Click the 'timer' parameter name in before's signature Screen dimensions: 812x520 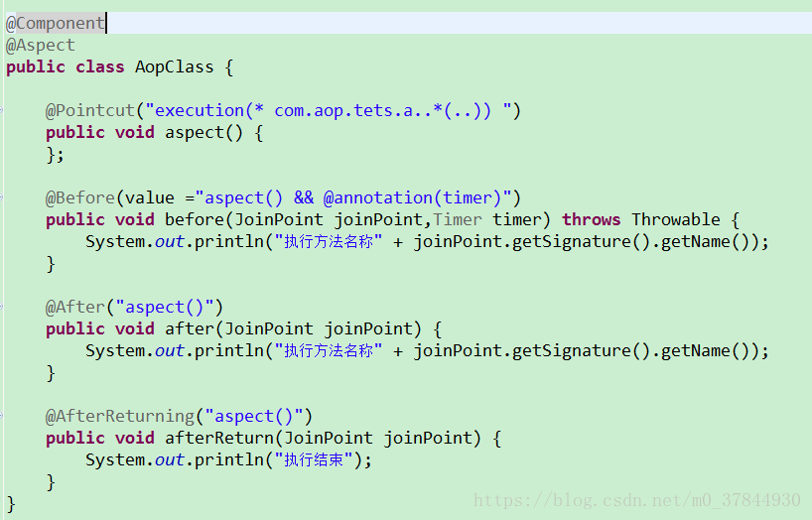pyautogui.click(x=516, y=219)
